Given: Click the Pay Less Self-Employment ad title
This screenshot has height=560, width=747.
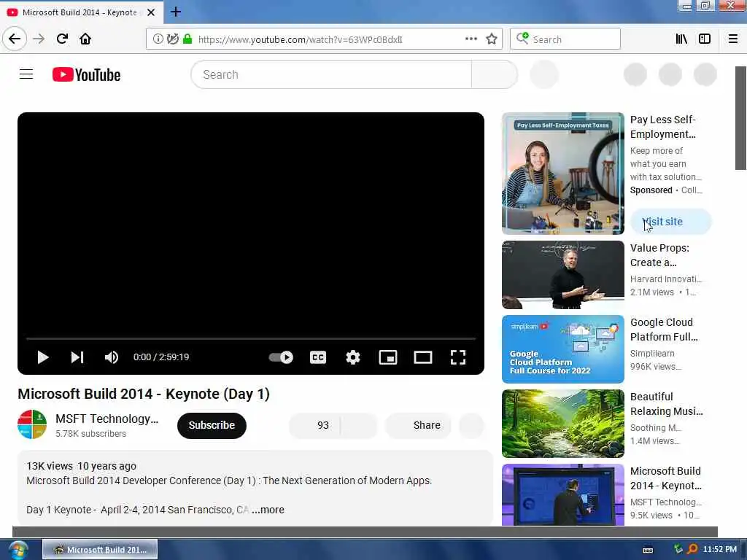Looking at the screenshot, I should [662, 127].
